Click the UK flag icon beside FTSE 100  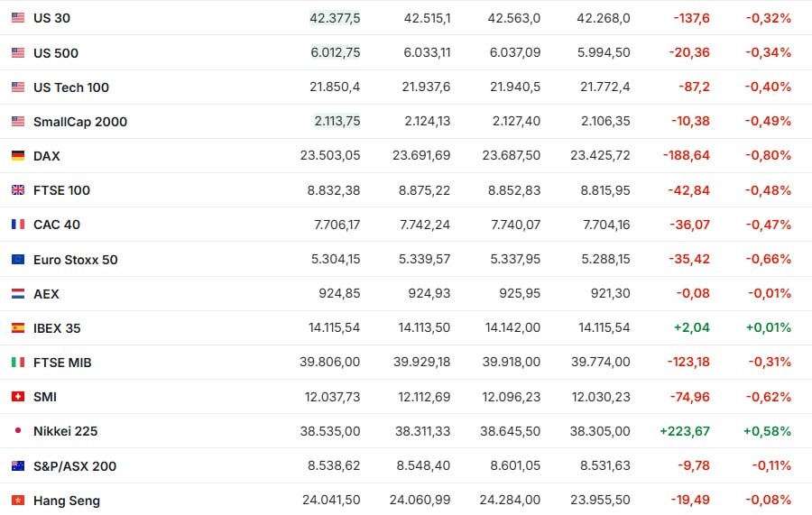[18, 190]
